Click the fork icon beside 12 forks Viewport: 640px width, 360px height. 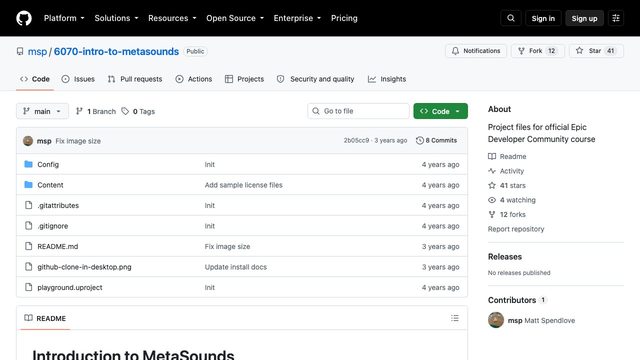coord(492,215)
